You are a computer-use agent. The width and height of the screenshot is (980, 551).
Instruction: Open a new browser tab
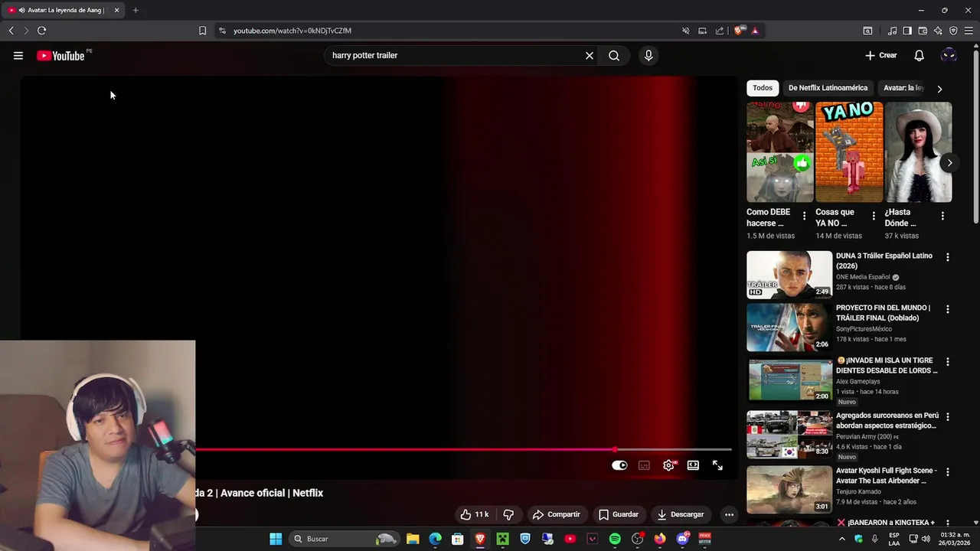[x=136, y=10]
